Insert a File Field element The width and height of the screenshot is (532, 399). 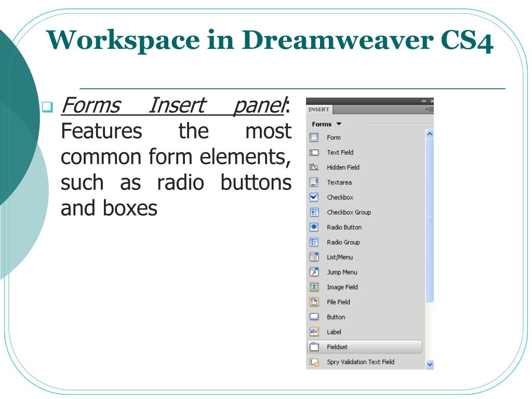(329, 302)
